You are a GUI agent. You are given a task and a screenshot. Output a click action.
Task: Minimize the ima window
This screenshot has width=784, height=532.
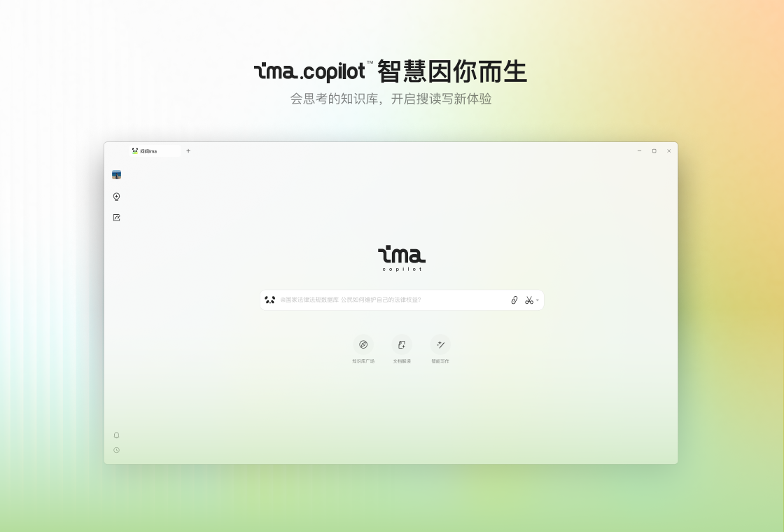coord(639,151)
